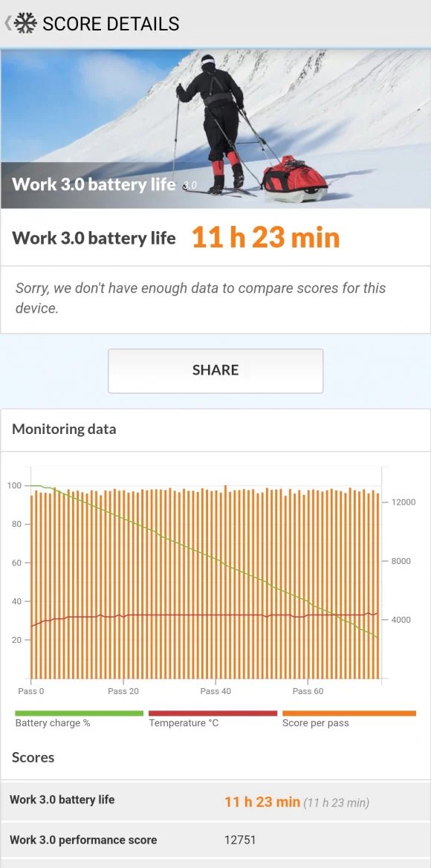Viewport: 431px width, 868px height.
Task: Collapse the Monitoring data section
Action: click(x=64, y=429)
